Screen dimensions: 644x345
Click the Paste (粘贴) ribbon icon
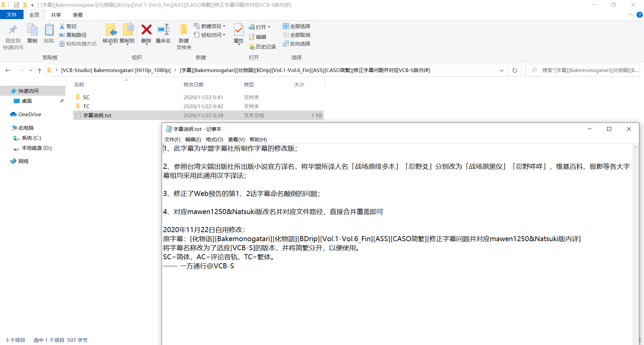(49, 33)
